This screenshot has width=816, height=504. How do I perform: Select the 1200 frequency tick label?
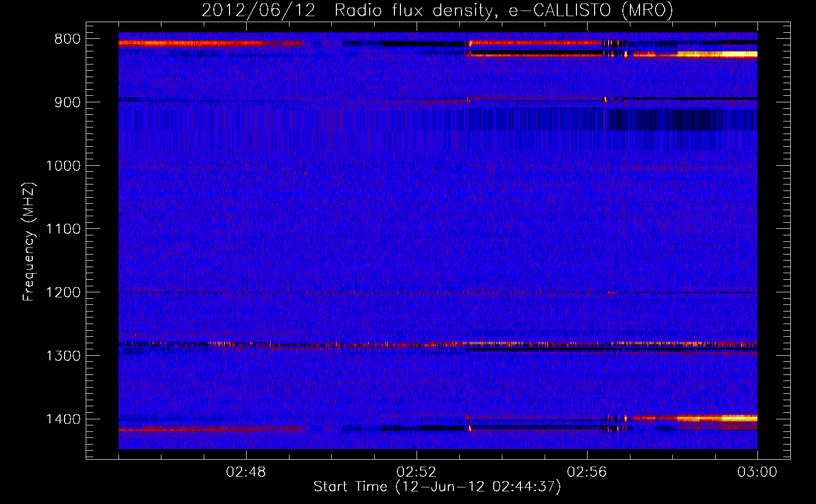(63, 293)
